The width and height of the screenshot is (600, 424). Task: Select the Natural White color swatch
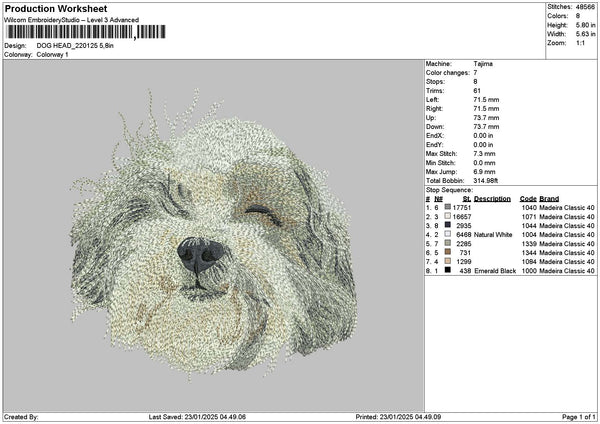(447, 234)
